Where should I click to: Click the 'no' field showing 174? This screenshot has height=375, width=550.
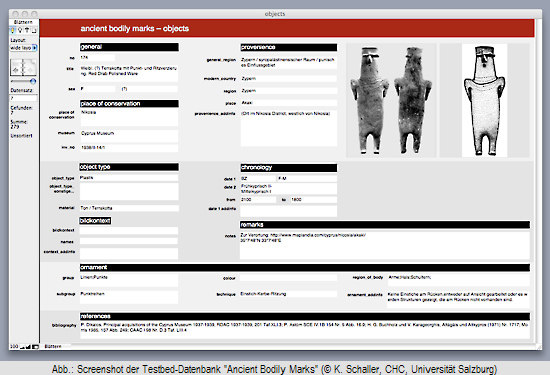pyautogui.click(x=98, y=58)
